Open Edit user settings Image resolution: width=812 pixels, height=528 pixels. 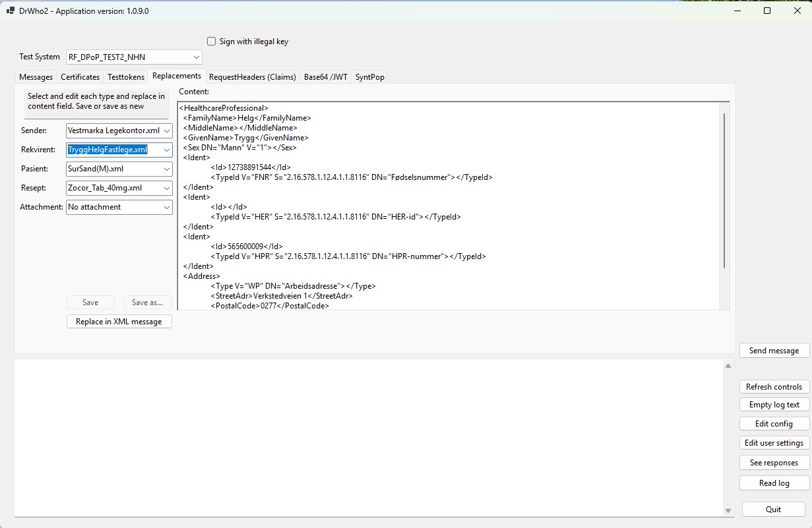click(x=774, y=443)
